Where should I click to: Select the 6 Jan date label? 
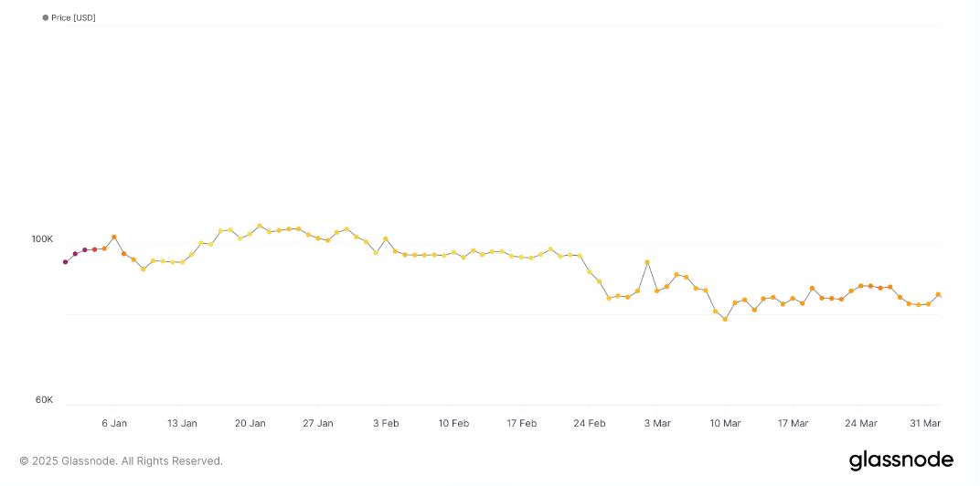pos(114,423)
